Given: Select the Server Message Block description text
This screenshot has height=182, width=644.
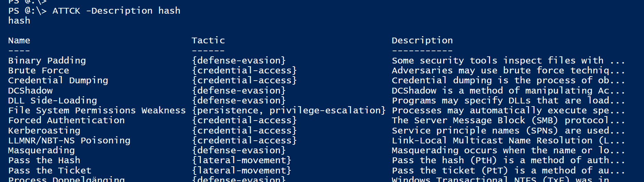Looking at the screenshot, I should pyautogui.click(x=508, y=121).
